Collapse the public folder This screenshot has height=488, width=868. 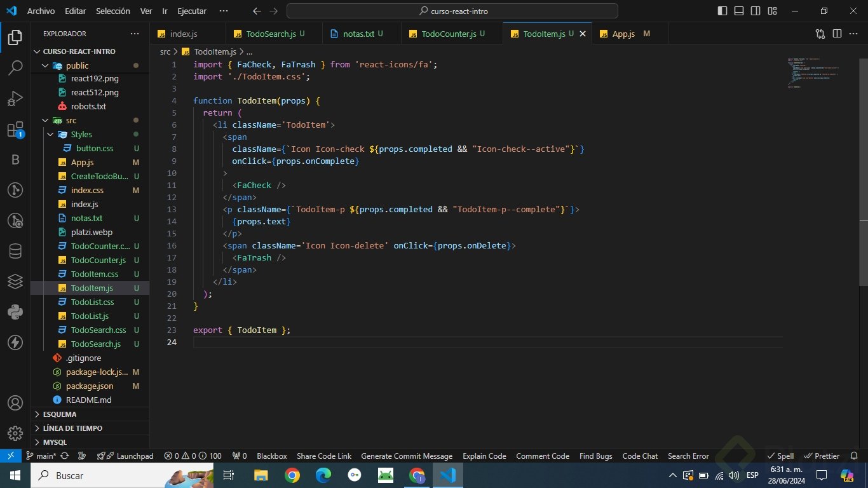click(x=77, y=65)
